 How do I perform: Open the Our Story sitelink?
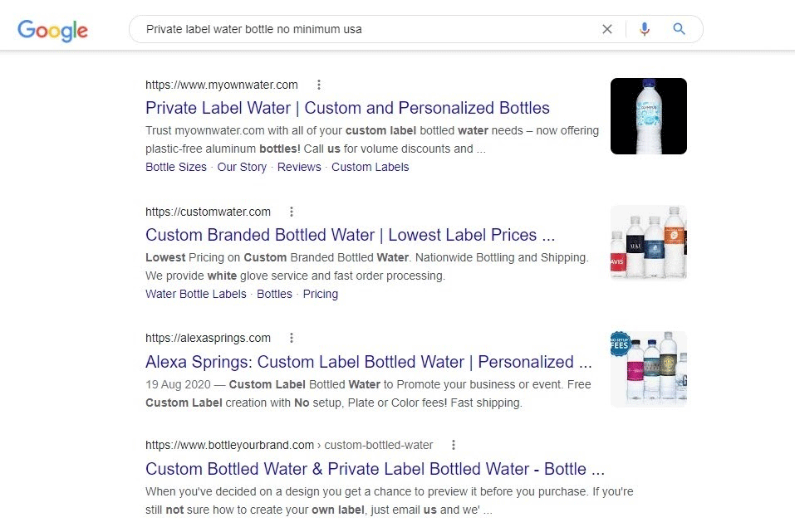tap(242, 167)
